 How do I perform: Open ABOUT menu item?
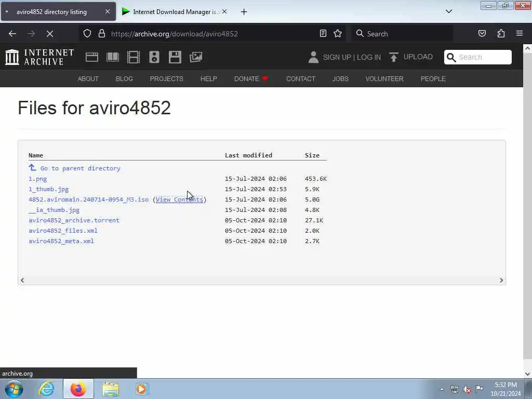[88, 79]
